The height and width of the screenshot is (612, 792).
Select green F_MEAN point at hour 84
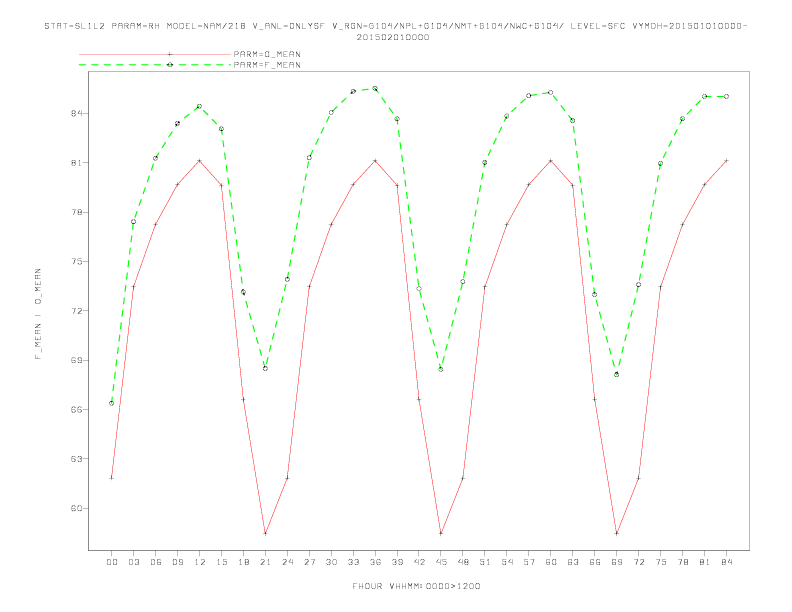726,96
